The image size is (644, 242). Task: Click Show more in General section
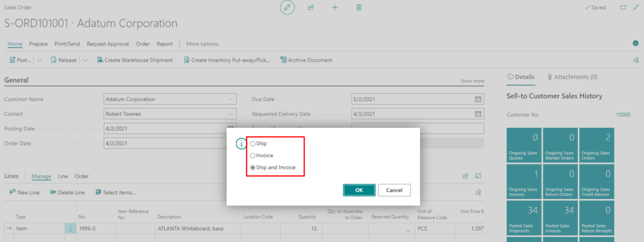pos(472,81)
